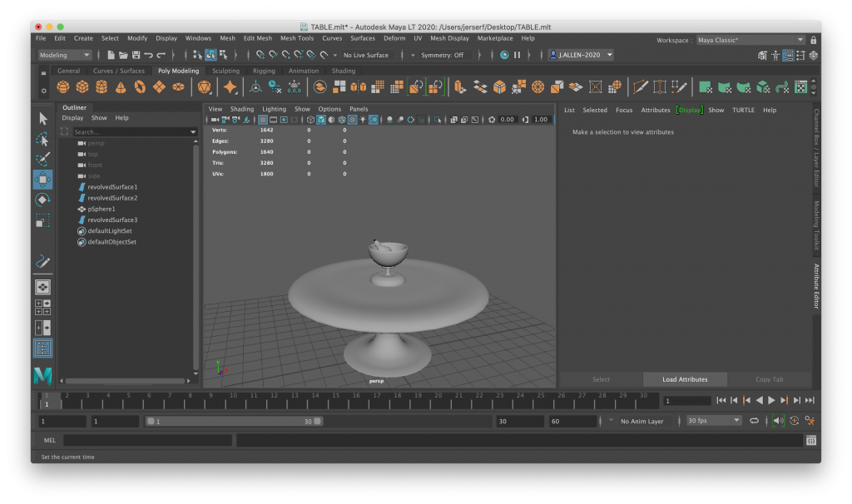Click the Undo arrow icon
The height and width of the screenshot is (504, 852).
click(148, 55)
